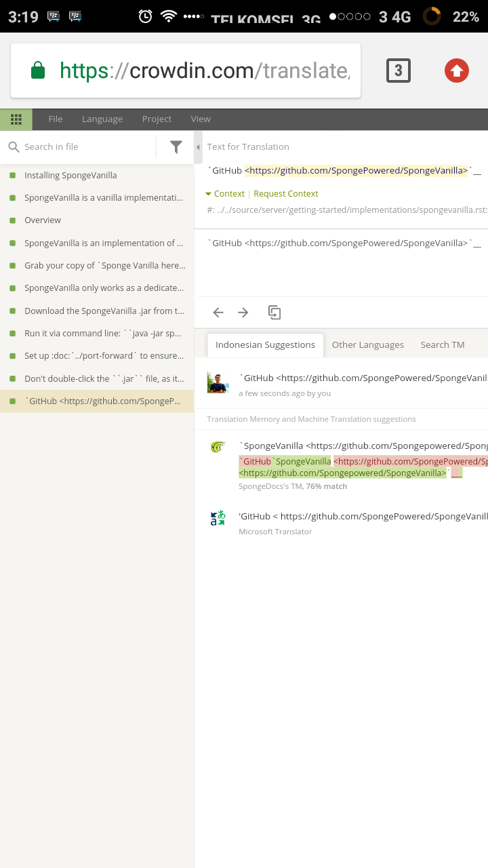Click the Request Context link

click(286, 193)
